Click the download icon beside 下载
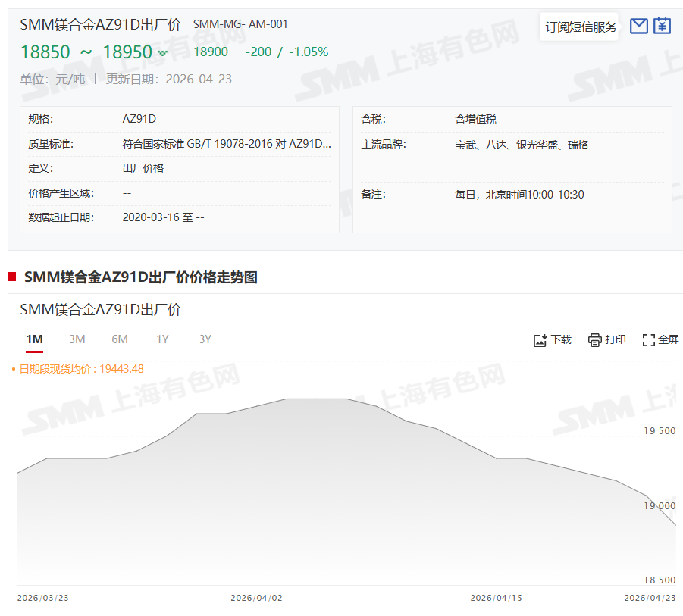683x616 pixels. click(x=540, y=340)
